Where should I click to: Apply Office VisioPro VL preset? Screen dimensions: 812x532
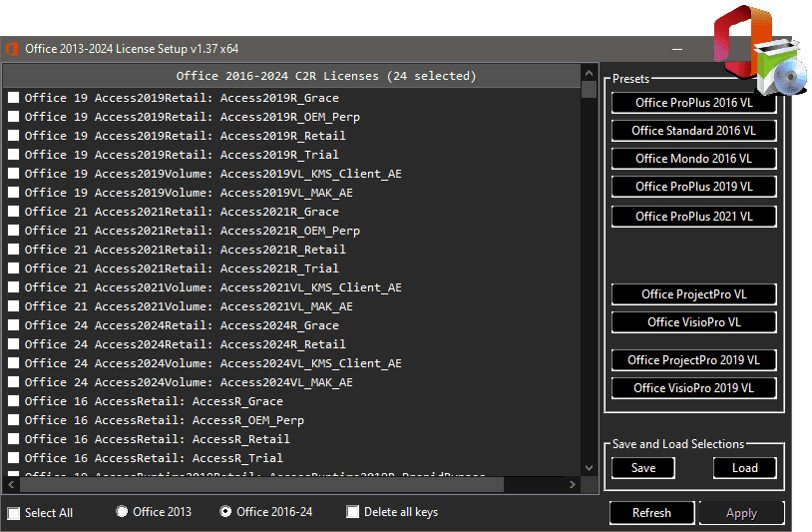pos(694,322)
